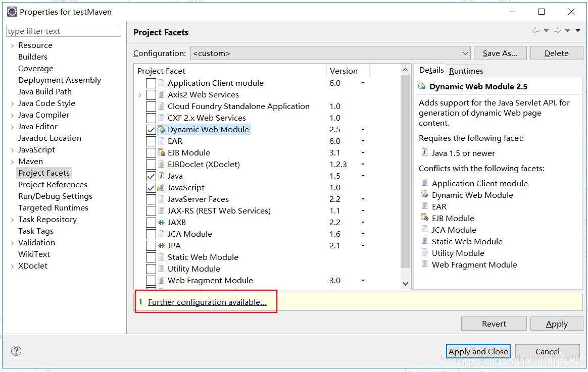Click the back navigation arrow near top right
The height and width of the screenshot is (372, 588).
[x=536, y=30]
